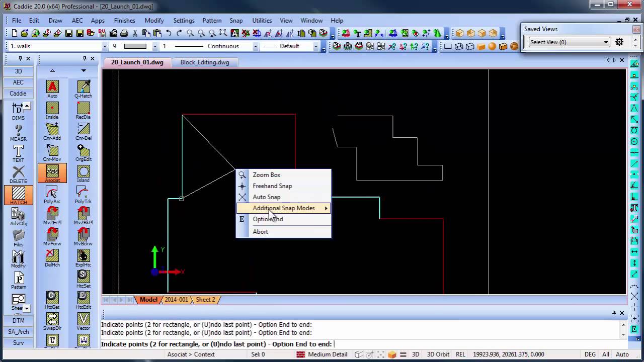644x362 pixels.
Task: Toggle the All status bar button
Action: 606,354
